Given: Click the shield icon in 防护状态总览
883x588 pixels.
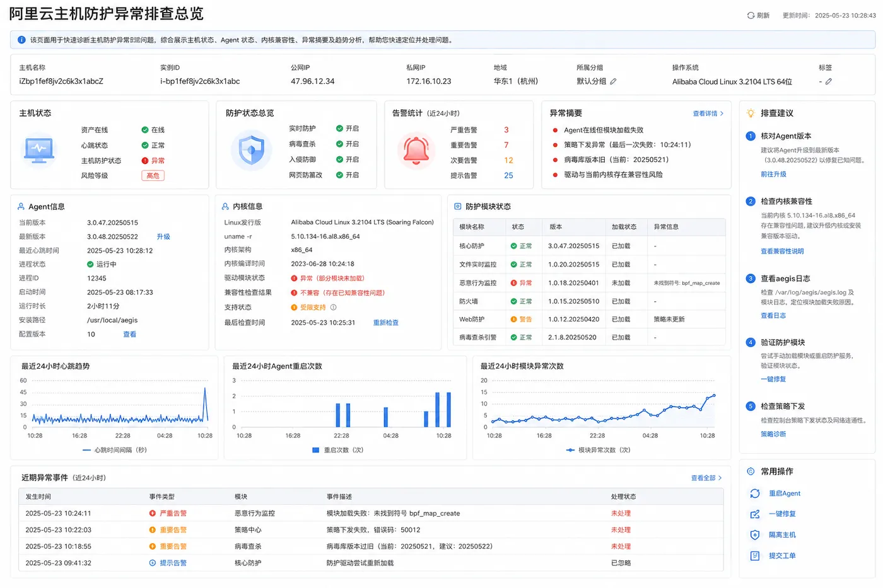Looking at the screenshot, I should click(x=251, y=150).
